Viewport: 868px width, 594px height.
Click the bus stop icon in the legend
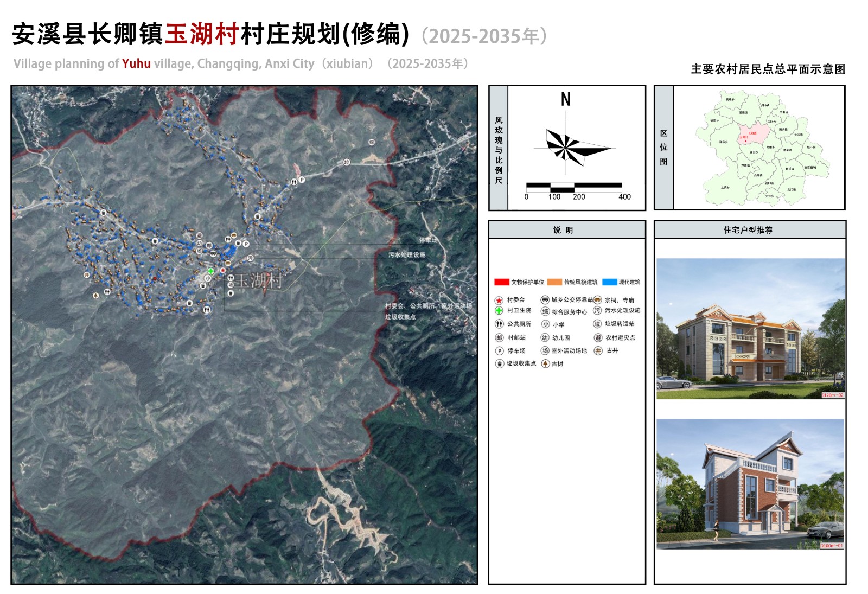point(545,299)
